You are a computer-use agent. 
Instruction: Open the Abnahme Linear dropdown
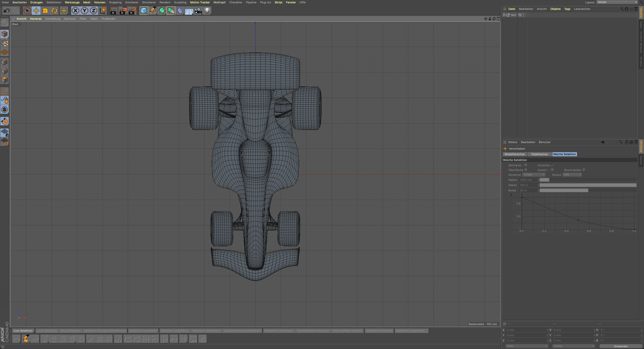534,175
